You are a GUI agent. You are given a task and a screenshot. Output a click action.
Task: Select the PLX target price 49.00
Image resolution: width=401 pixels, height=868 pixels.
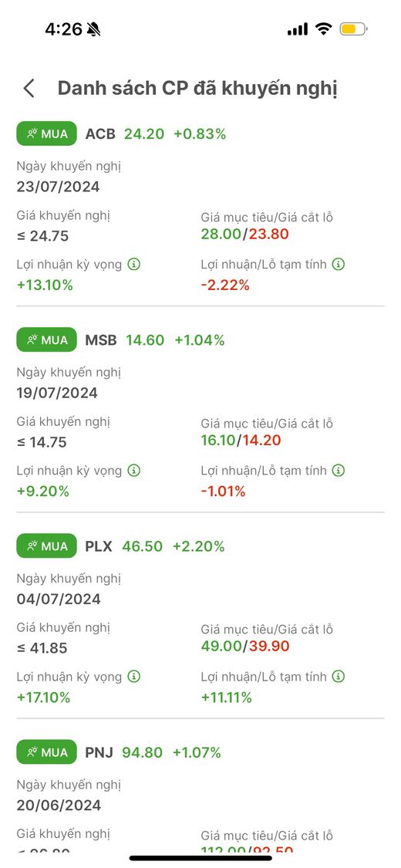click(x=221, y=646)
